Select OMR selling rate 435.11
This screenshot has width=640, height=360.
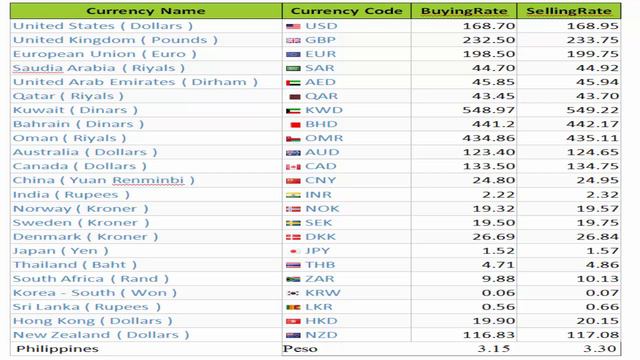[x=593, y=139]
